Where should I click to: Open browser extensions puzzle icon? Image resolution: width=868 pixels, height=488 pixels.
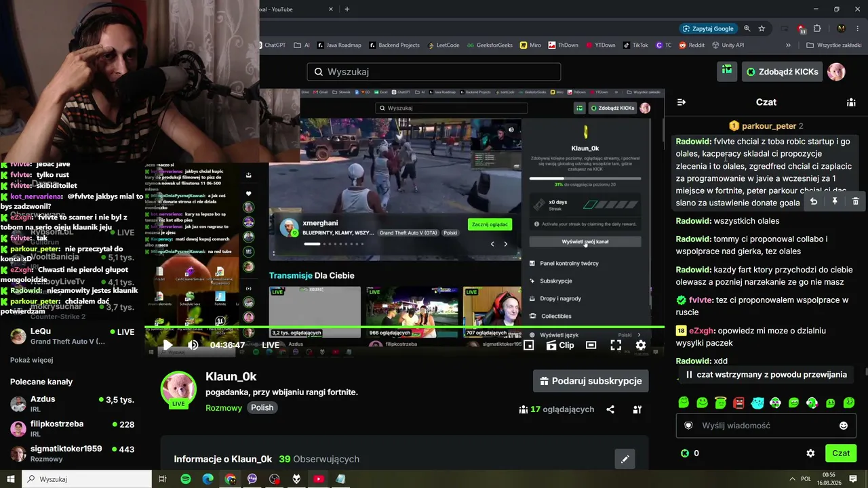point(817,28)
